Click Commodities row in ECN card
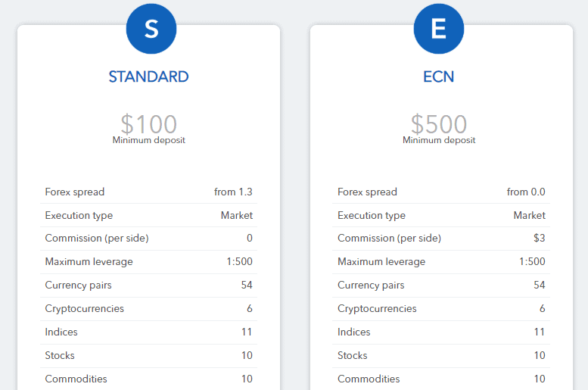Image resolution: width=588 pixels, height=390 pixels. click(441, 379)
